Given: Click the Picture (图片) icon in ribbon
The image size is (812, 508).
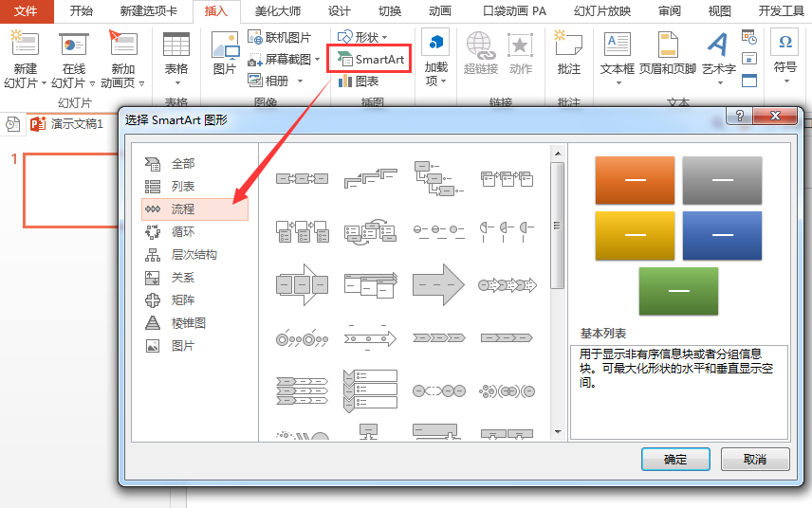Looking at the screenshot, I should (x=225, y=45).
